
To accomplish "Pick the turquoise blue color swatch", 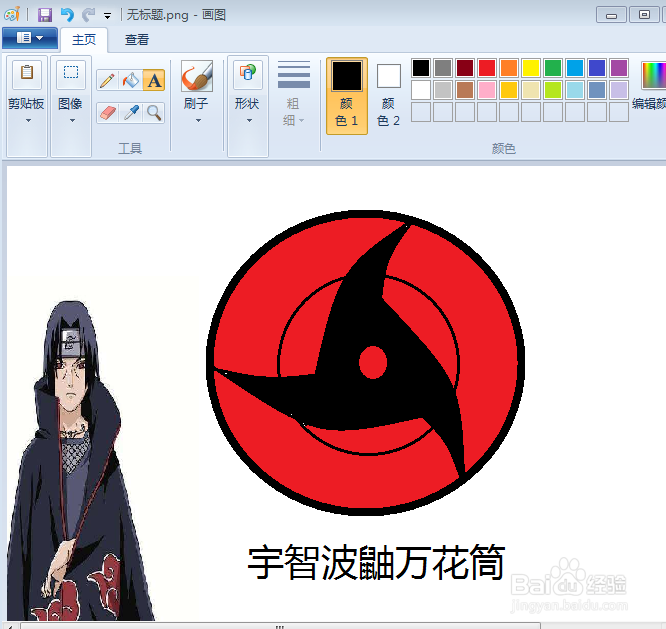I will 575,68.
